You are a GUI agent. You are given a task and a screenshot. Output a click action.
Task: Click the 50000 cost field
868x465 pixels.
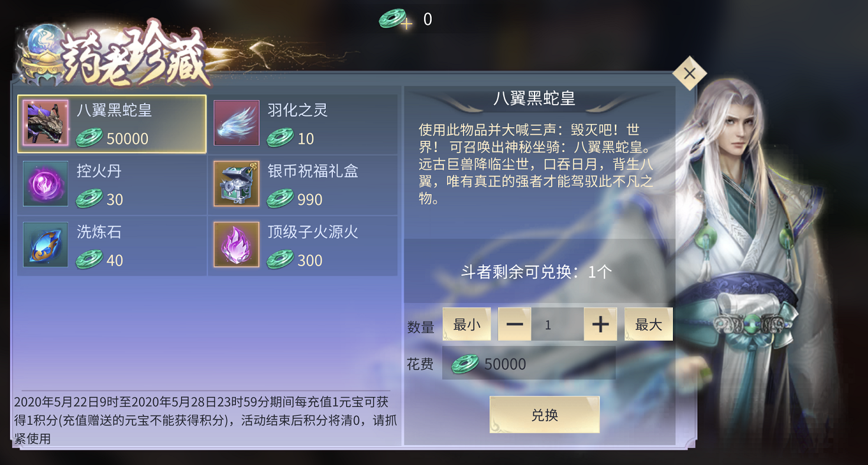click(x=529, y=363)
